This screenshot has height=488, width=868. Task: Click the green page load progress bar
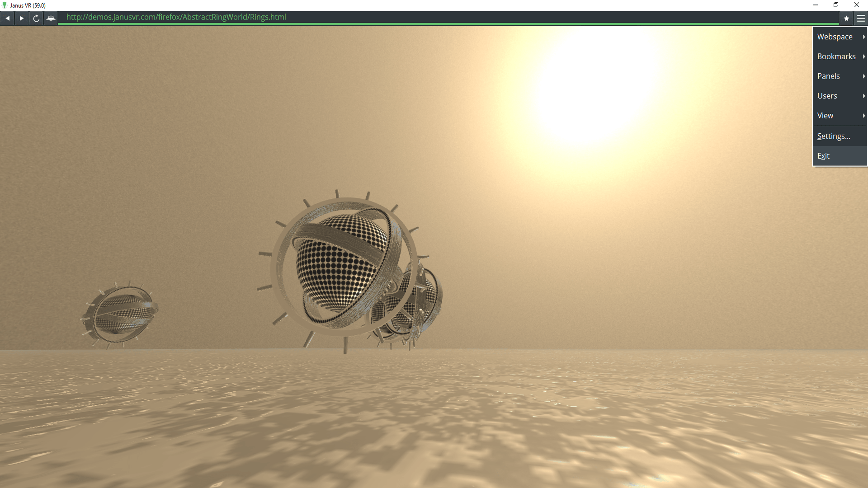click(x=448, y=23)
